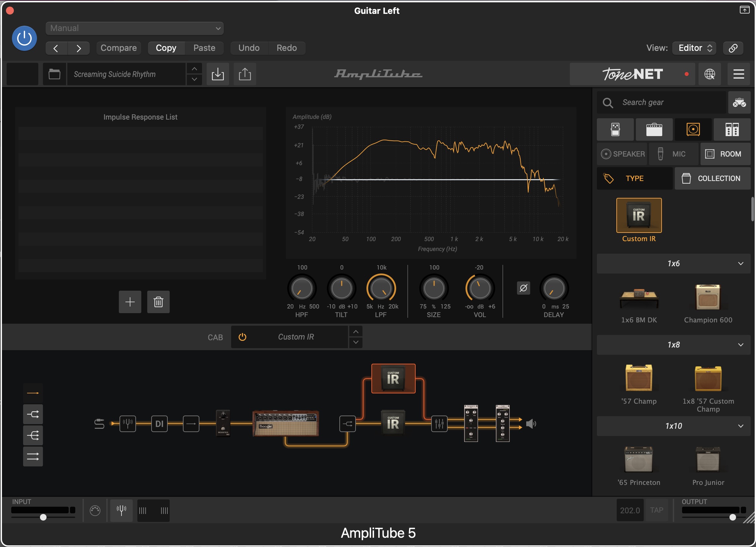Select the amp gear category
The width and height of the screenshot is (756, 547).
coord(654,129)
